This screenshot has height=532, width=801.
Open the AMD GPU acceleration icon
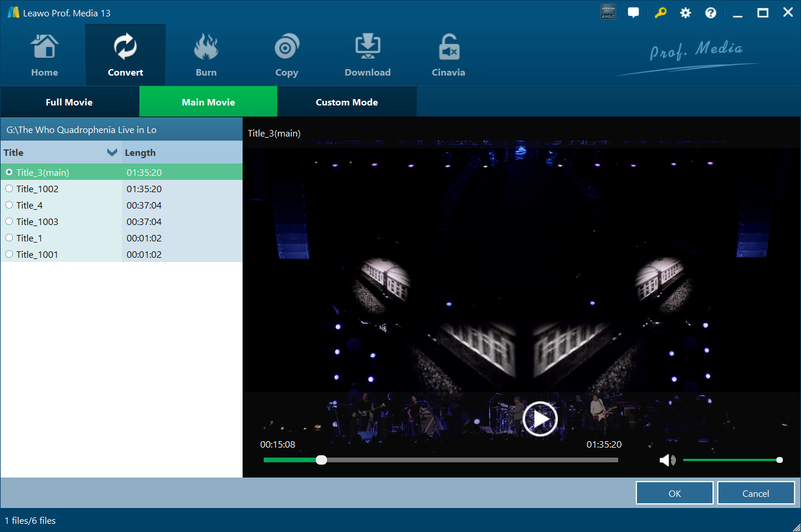(x=608, y=12)
